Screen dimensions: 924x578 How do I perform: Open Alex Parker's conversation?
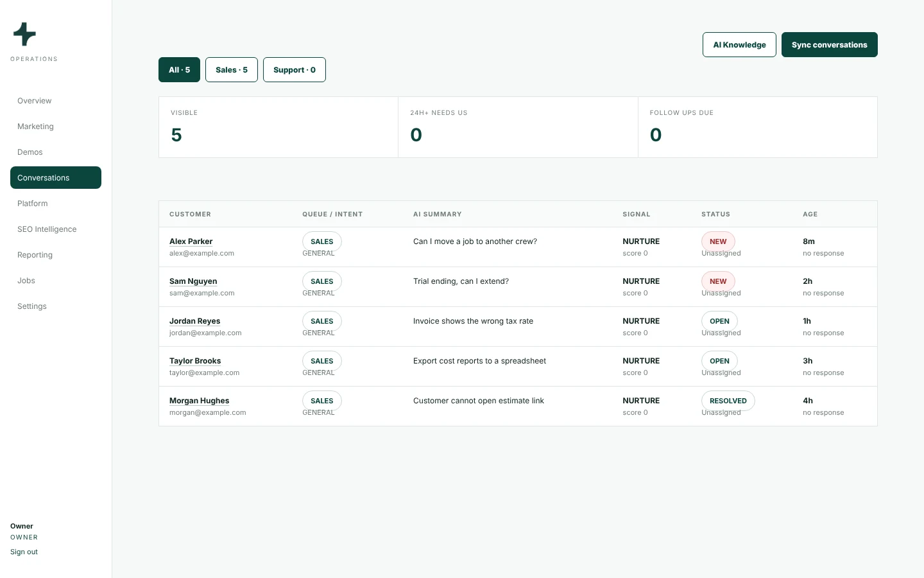[191, 241]
